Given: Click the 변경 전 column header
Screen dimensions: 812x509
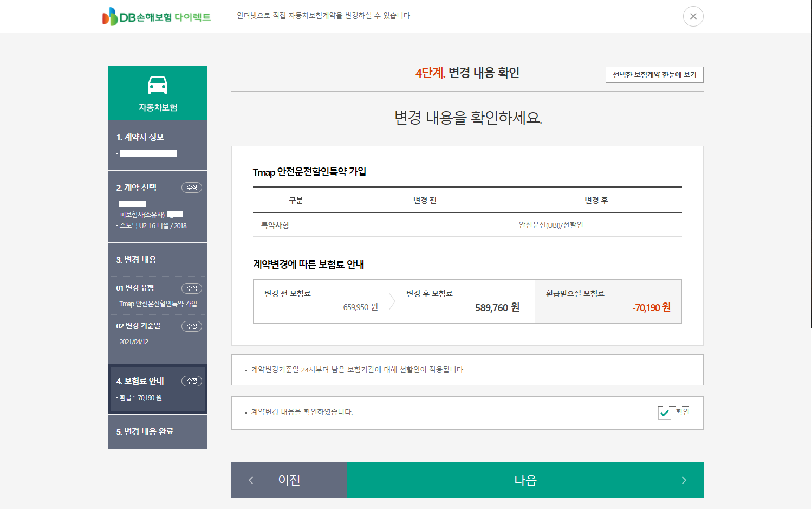Looking at the screenshot, I should click(425, 201).
